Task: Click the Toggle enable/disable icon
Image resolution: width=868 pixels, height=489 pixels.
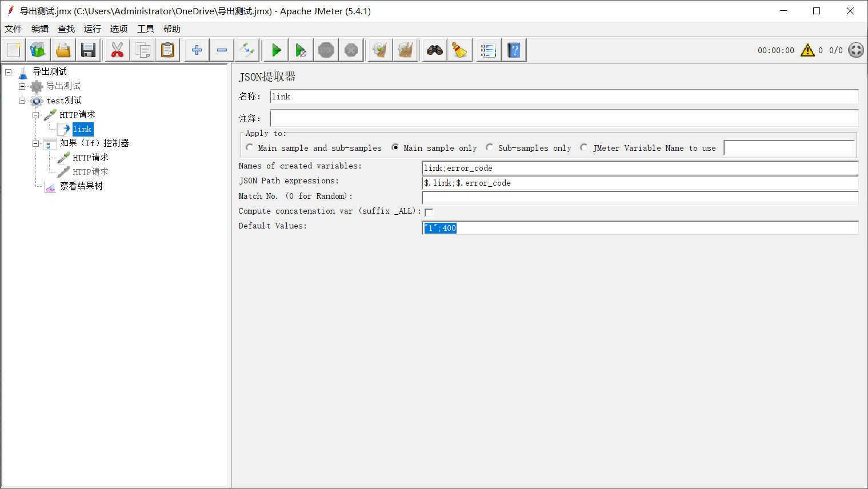Action: 247,50
